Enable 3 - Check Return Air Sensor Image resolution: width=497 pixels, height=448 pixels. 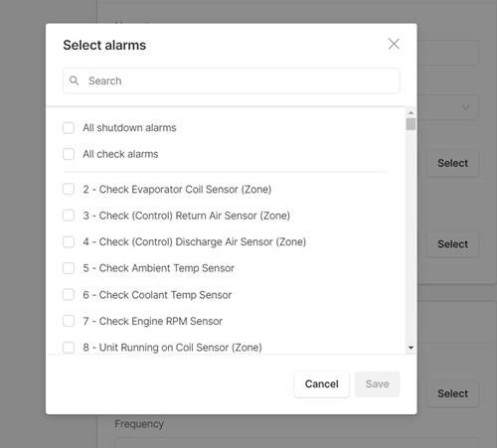pyautogui.click(x=69, y=216)
